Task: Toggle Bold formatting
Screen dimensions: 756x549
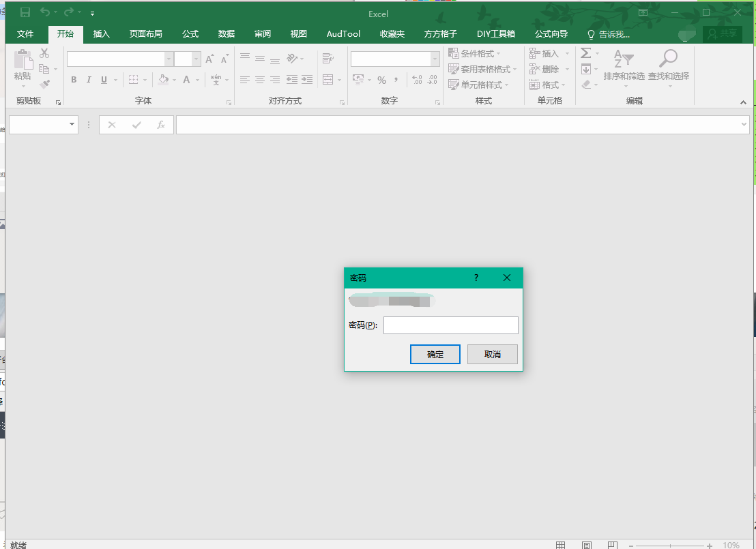Action: (74, 80)
